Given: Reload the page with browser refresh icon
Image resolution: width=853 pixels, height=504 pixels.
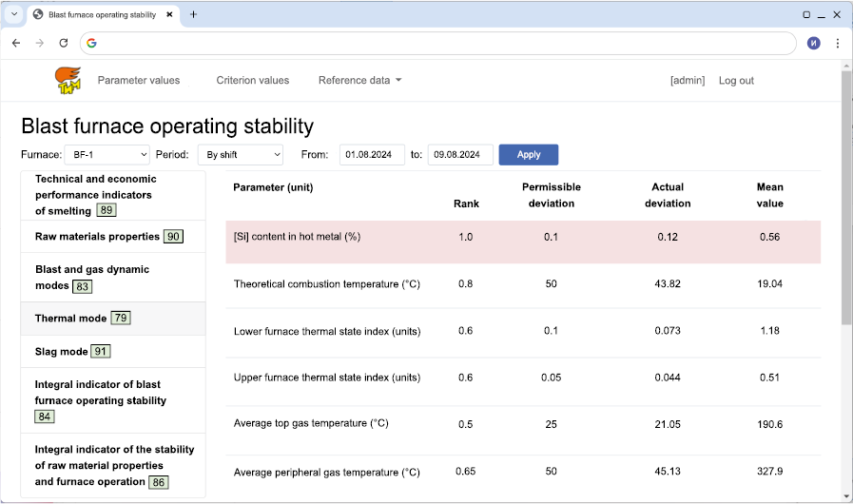Looking at the screenshot, I should click(64, 43).
